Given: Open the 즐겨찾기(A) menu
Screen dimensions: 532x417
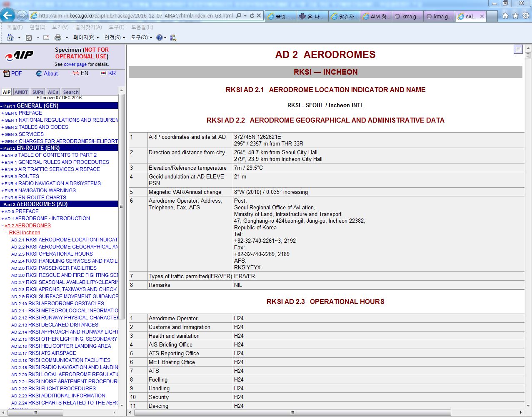Looking at the screenshot, I should pyautogui.click(x=88, y=27).
